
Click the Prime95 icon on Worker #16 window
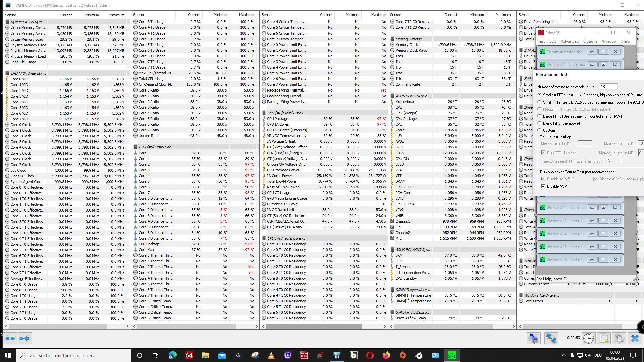click(x=542, y=260)
